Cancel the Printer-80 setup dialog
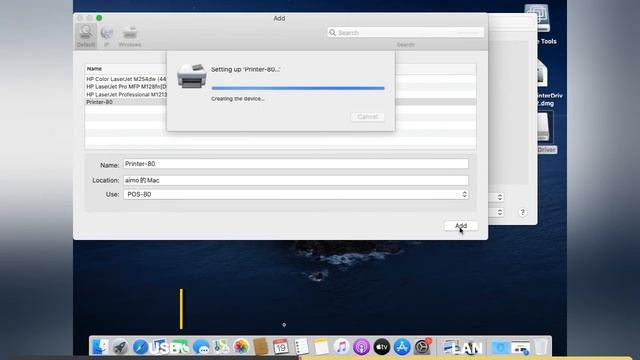 pyautogui.click(x=367, y=117)
